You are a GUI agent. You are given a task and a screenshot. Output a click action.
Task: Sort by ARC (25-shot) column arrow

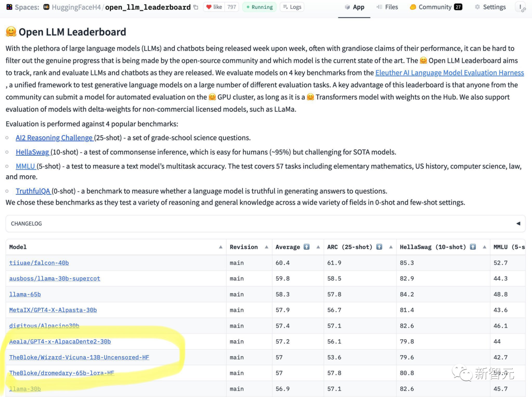tap(391, 247)
